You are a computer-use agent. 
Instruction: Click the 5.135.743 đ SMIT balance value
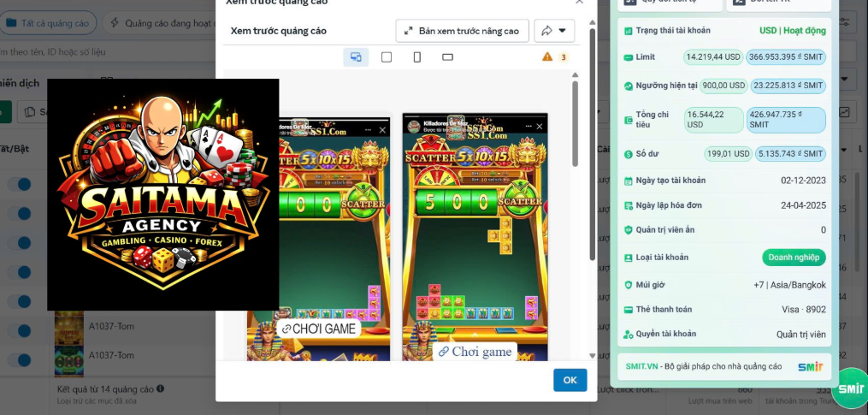pyautogui.click(x=790, y=153)
